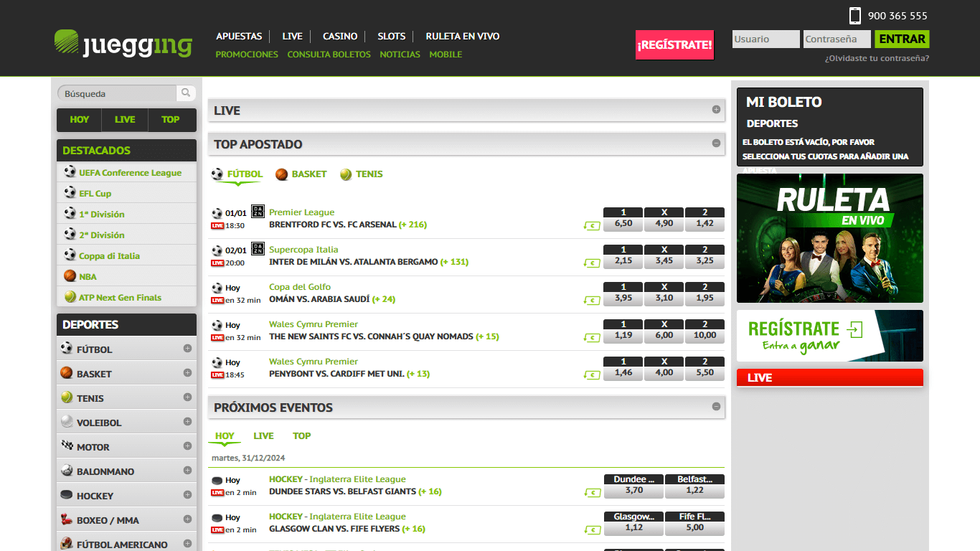The image size is (980, 551).
Task: Select the TENIS tab in Top Apostado
Action: pyautogui.click(x=362, y=174)
